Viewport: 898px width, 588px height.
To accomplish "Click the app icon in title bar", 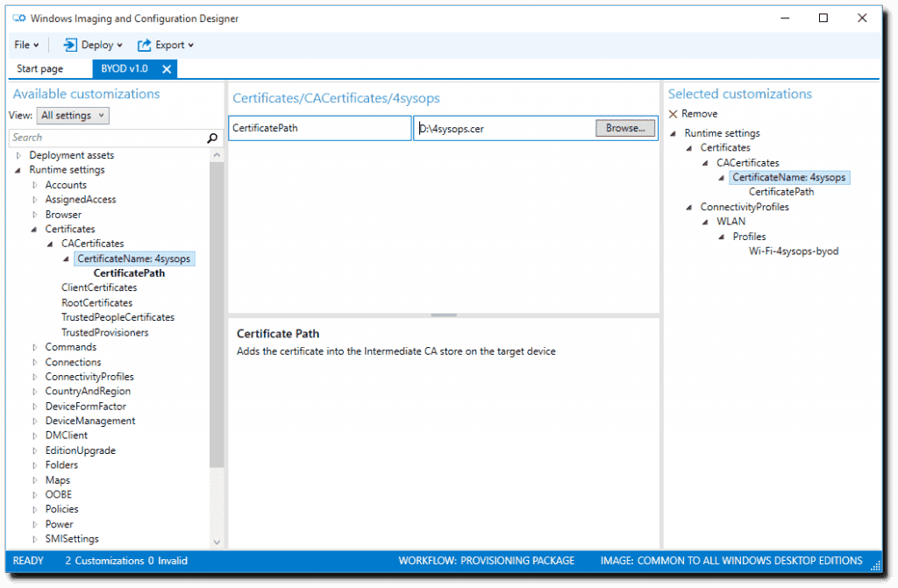I will point(19,18).
